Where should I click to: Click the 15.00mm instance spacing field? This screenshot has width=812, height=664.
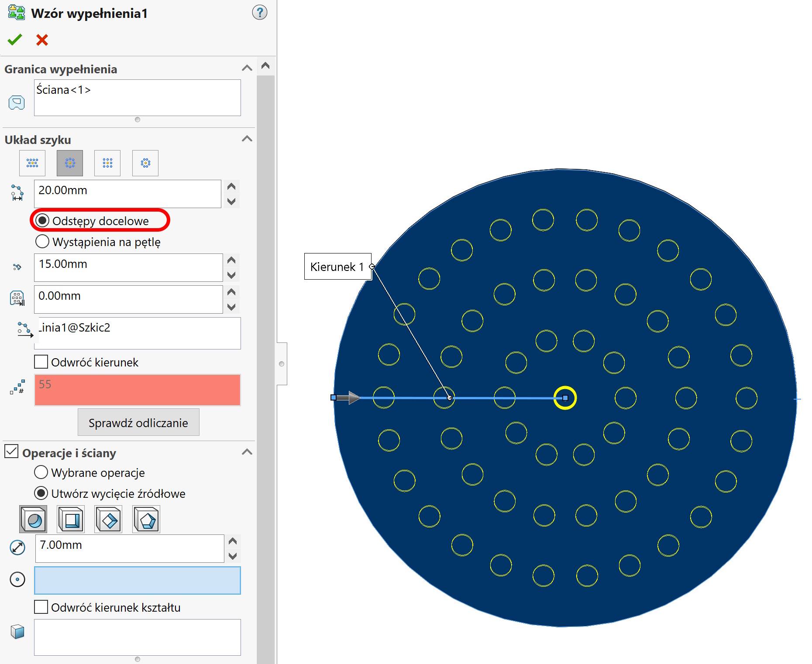pos(128,267)
